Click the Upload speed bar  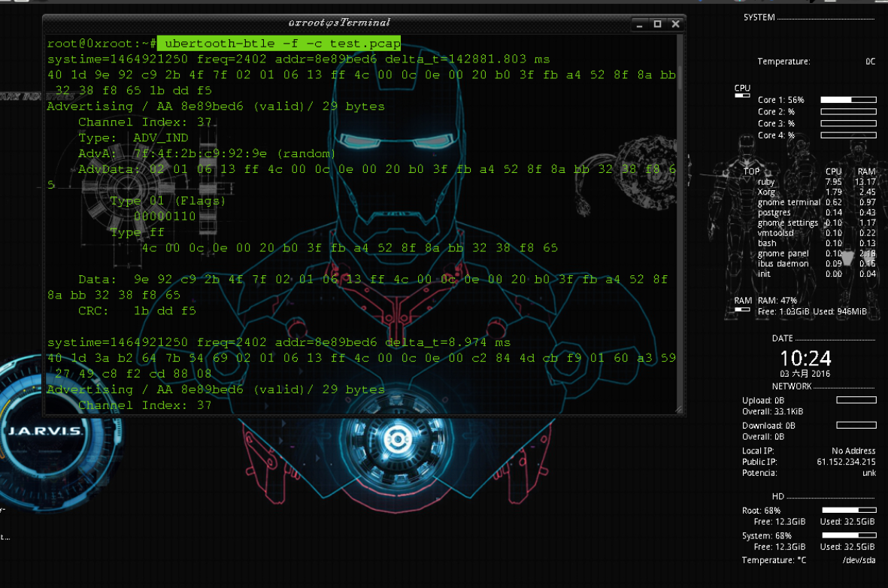click(x=856, y=400)
